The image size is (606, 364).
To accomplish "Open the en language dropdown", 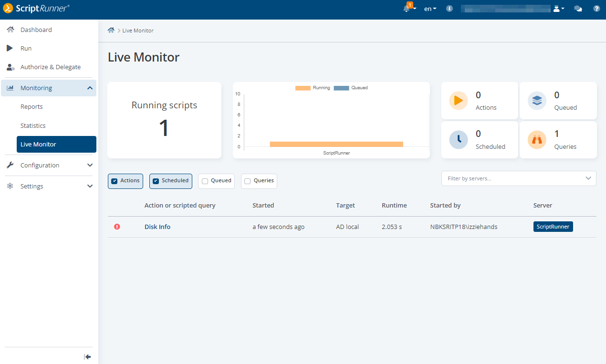I will (430, 9).
